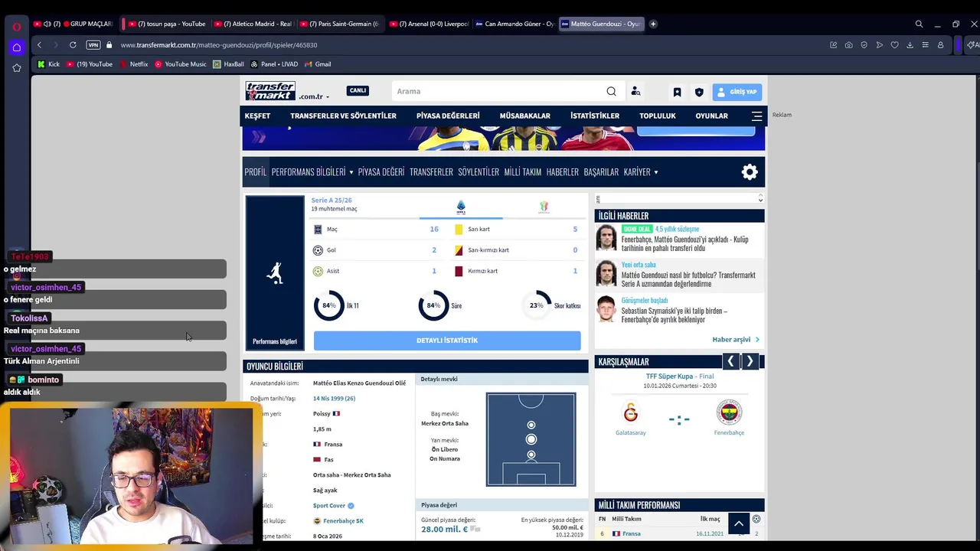Switch to Arsenal (0-0) Liverpool browser tab
Image resolution: width=980 pixels, height=551 pixels.
point(429,24)
